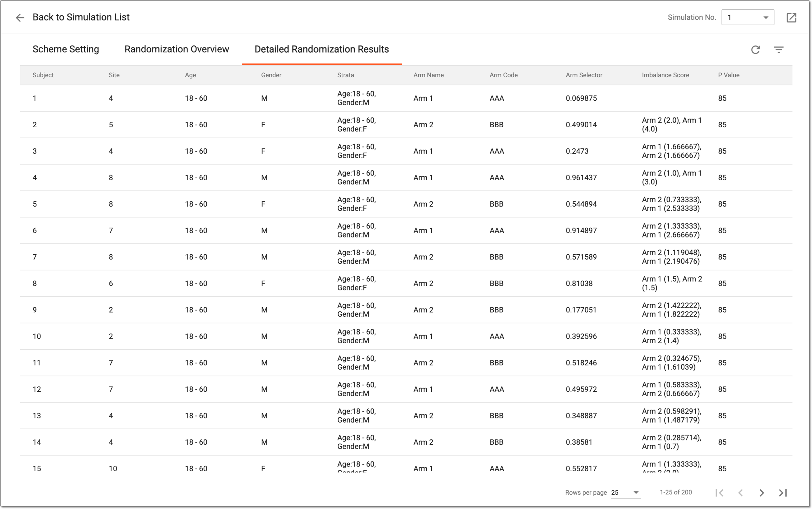Click the back arrow icon
This screenshot has width=812, height=509.
(20, 18)
